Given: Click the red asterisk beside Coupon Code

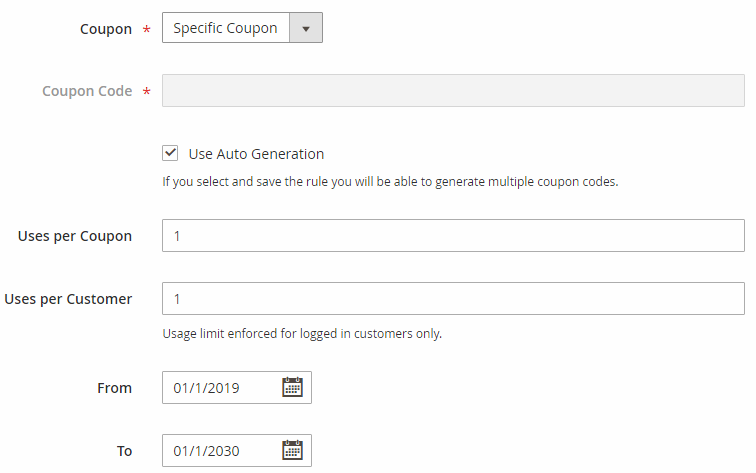Looking at the screenshot, I should point(147,93).
